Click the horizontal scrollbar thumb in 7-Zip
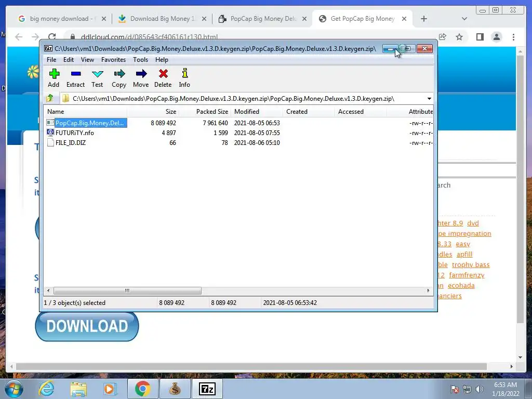Viewport: 532px width, 399px height. (127, 291)
